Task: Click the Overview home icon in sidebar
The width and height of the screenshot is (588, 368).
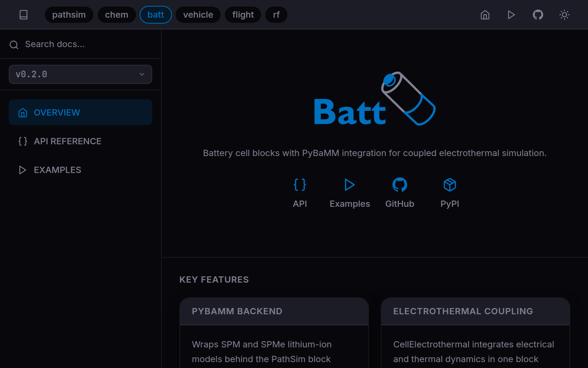Action: pos(23,113)
